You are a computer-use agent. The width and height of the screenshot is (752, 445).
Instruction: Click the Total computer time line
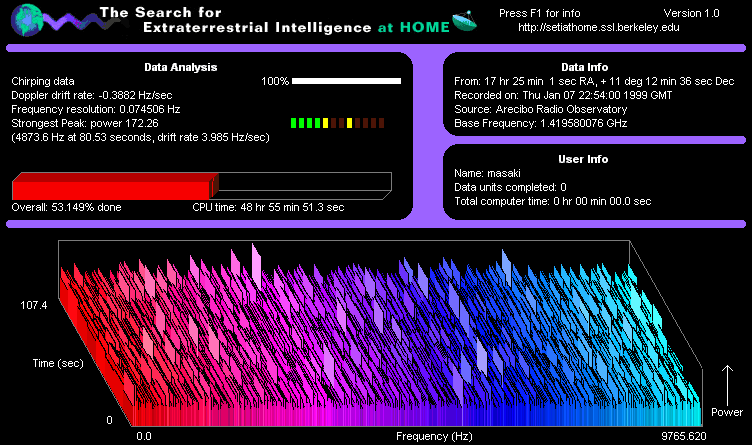pyautogui.click(x=552, y=201)
